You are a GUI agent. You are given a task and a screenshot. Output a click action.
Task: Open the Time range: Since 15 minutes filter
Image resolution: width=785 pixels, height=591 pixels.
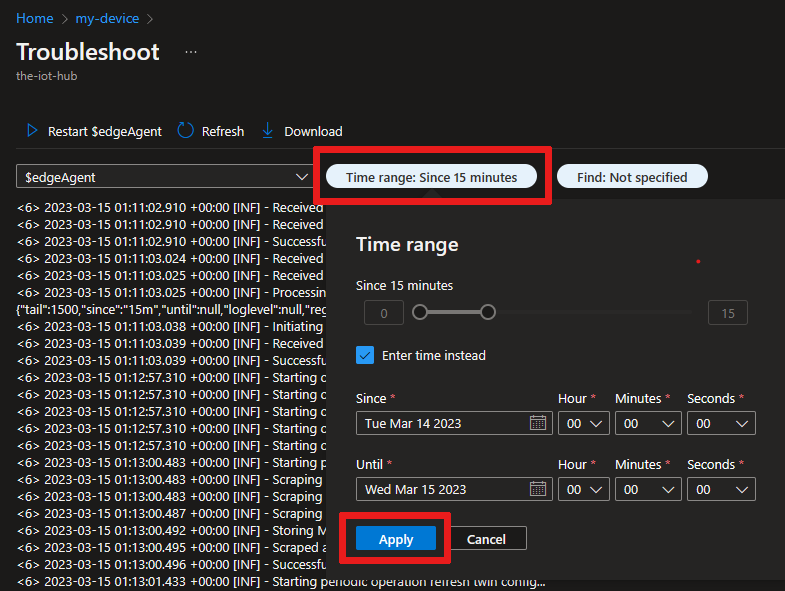coord(431,177)
